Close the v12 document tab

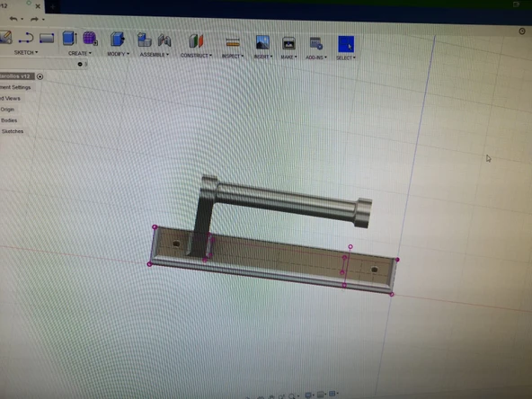click(x=38, y=6)
